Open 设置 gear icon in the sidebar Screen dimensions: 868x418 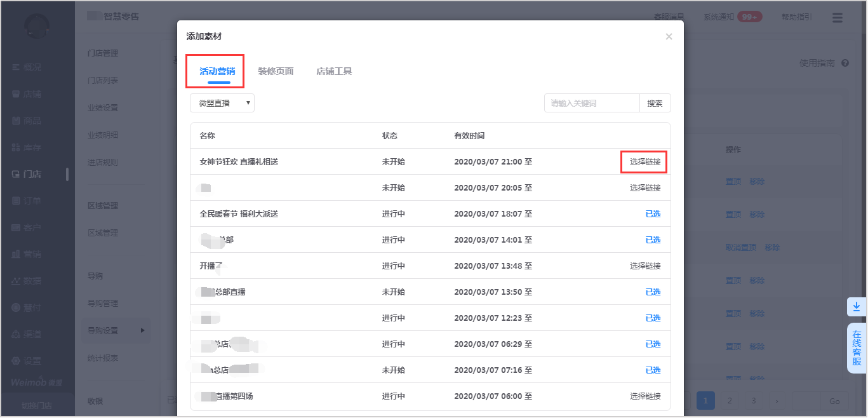(16, 361)
